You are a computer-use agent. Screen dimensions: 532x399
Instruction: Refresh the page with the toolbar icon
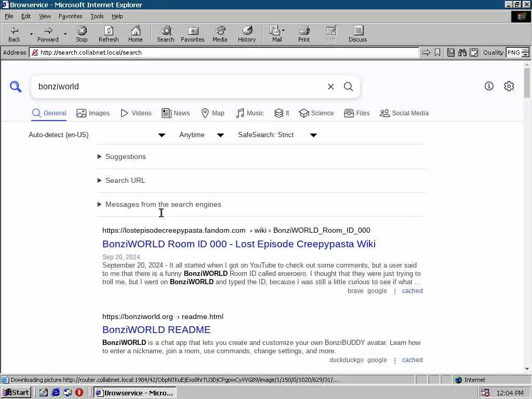[x=109, y=34]
